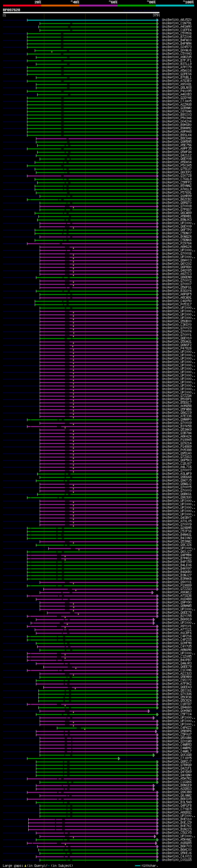197x868 pixels.
Task: Select hit label UniRef100_Q2PES6
Action: pos(176,74)
